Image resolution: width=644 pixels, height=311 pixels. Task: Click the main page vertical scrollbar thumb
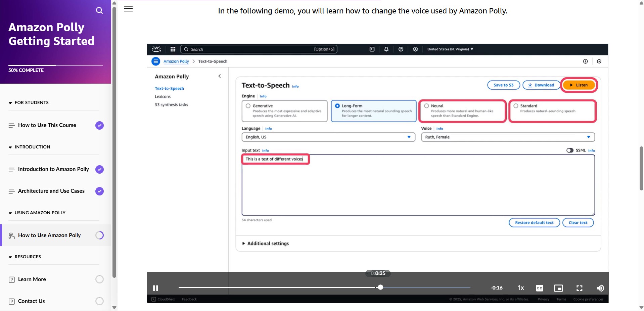point(641,168)
